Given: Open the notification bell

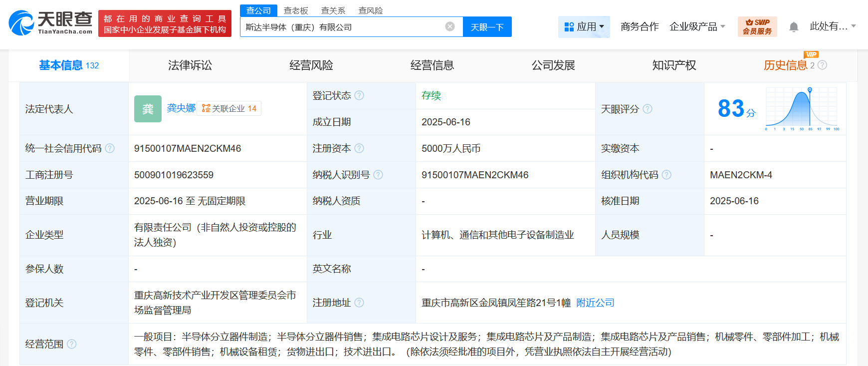Looking at the screenshot, I should coord(794,27).
